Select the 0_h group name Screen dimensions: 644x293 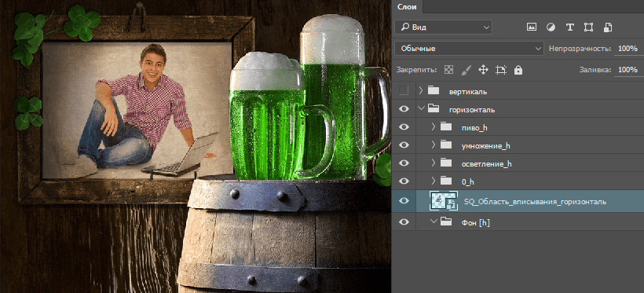(x=468, y=181)
